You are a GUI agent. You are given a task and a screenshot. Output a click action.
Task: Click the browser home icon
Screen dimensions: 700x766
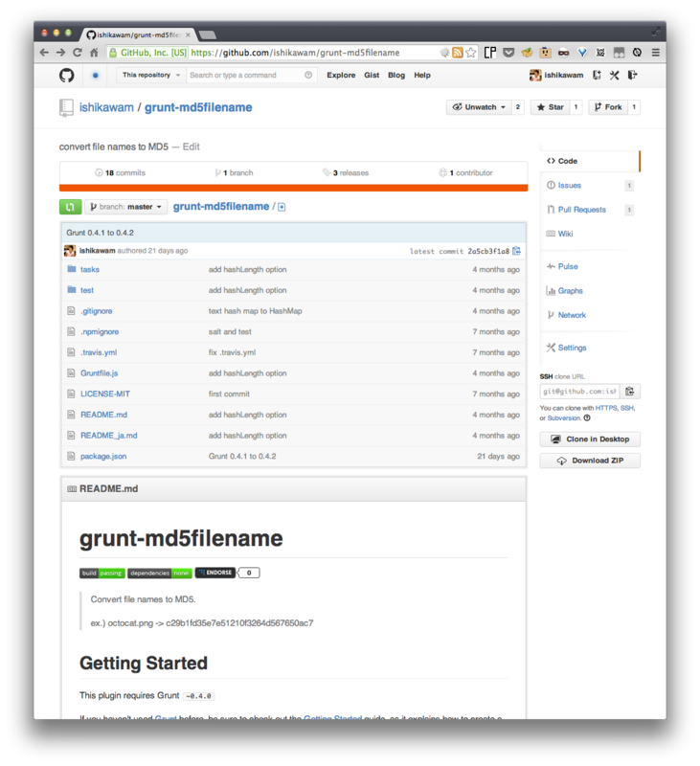point(94,53)
